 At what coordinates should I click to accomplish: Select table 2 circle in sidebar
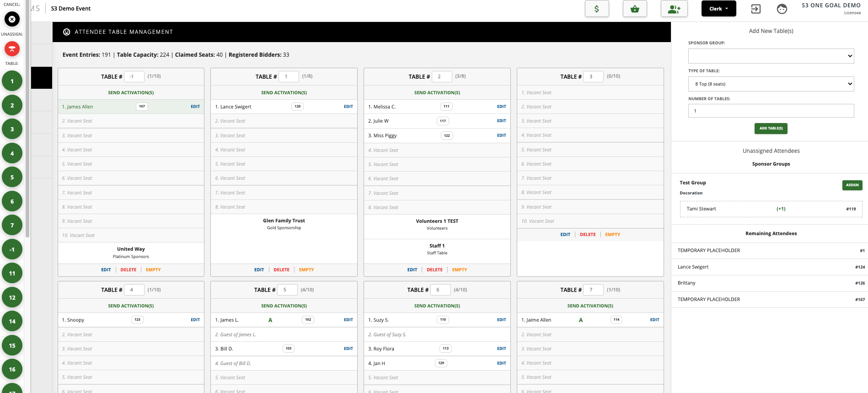pos(12,105)
